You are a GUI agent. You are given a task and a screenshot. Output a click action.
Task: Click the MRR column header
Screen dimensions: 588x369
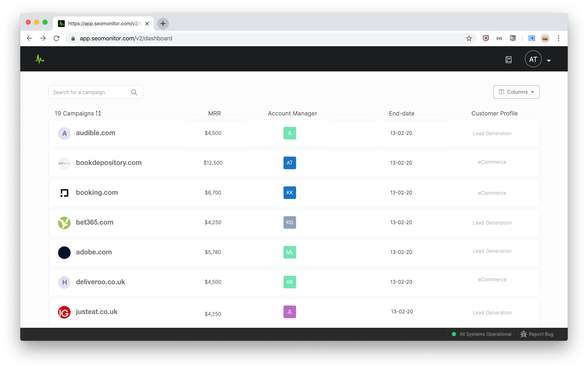pos(214,113)
